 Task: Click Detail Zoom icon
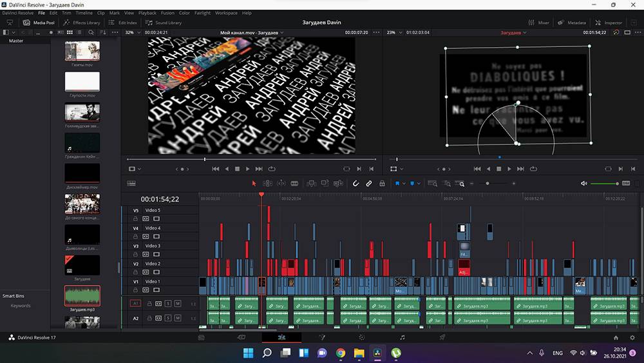447,183
